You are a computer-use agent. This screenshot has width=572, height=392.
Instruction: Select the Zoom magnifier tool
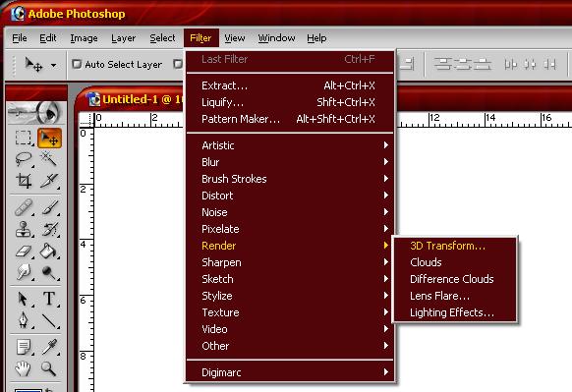(49, 368)
